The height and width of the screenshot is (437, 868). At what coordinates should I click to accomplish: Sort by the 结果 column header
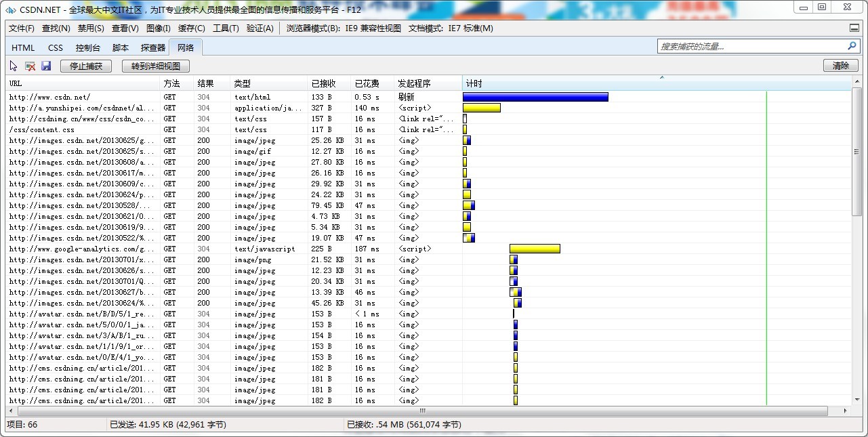[213, 83]
